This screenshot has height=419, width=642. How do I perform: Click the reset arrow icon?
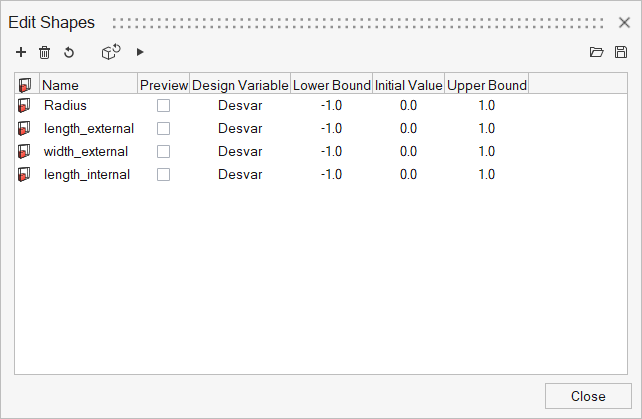(69, 52)
